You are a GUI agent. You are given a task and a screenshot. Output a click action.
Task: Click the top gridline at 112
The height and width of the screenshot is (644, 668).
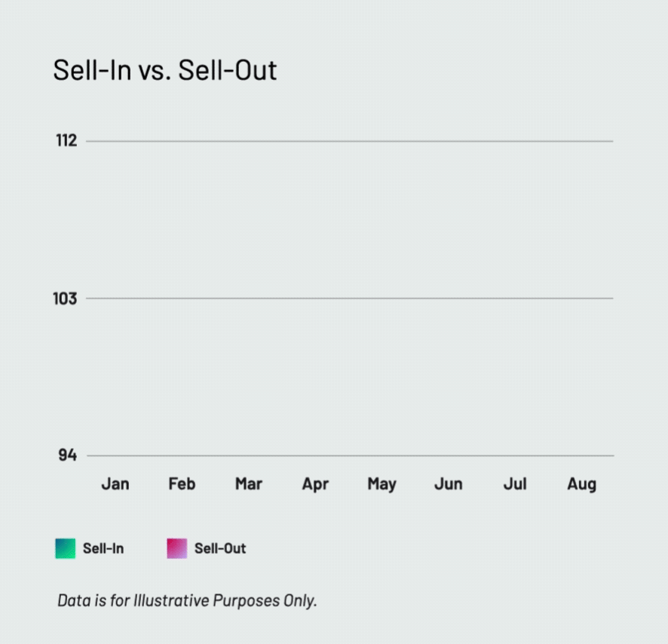[350, 141]
